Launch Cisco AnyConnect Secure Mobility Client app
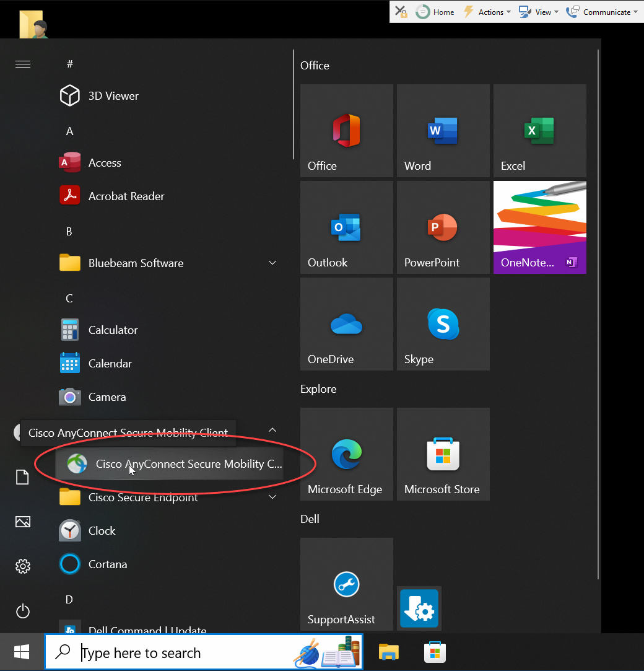Image resolution: width=644 pixels, height=671 pixels. (x=169, y=464)
